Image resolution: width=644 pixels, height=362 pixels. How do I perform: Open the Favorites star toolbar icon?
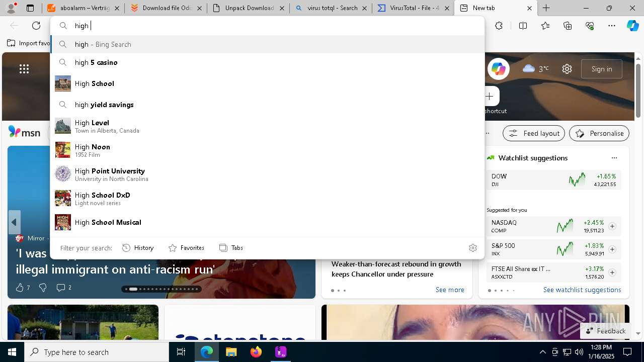tap(545, 26)
